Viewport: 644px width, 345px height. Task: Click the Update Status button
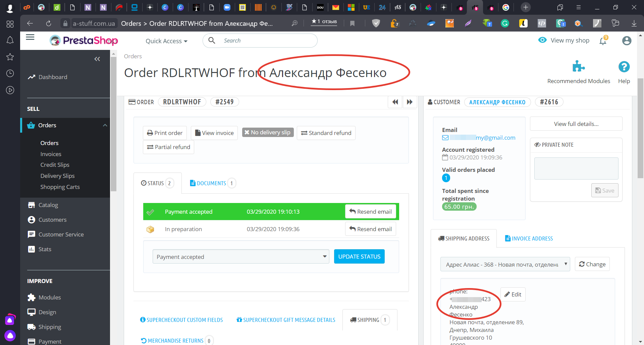359,257
